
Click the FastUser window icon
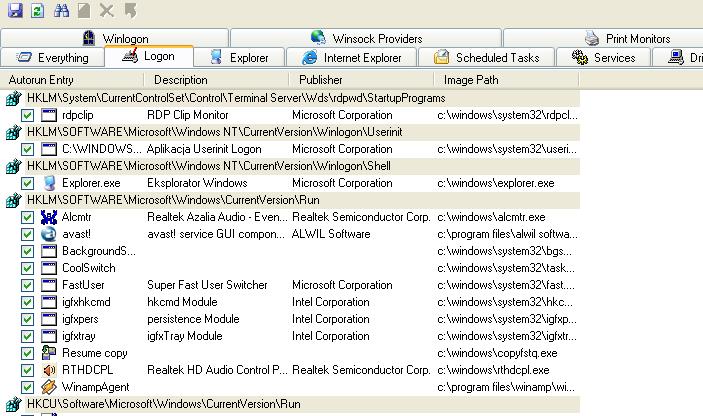click(x=49, y=286)
